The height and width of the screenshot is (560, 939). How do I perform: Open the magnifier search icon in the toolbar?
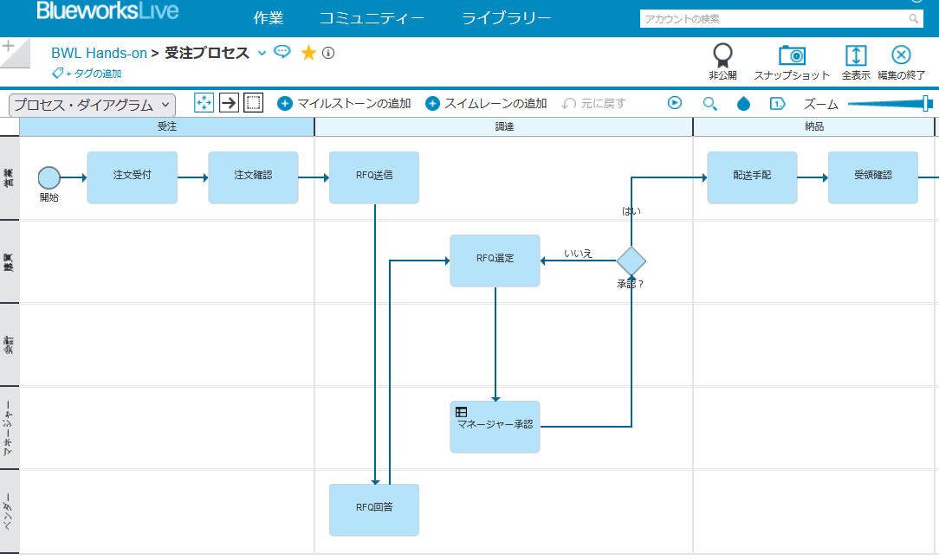[x=709, y=103]
